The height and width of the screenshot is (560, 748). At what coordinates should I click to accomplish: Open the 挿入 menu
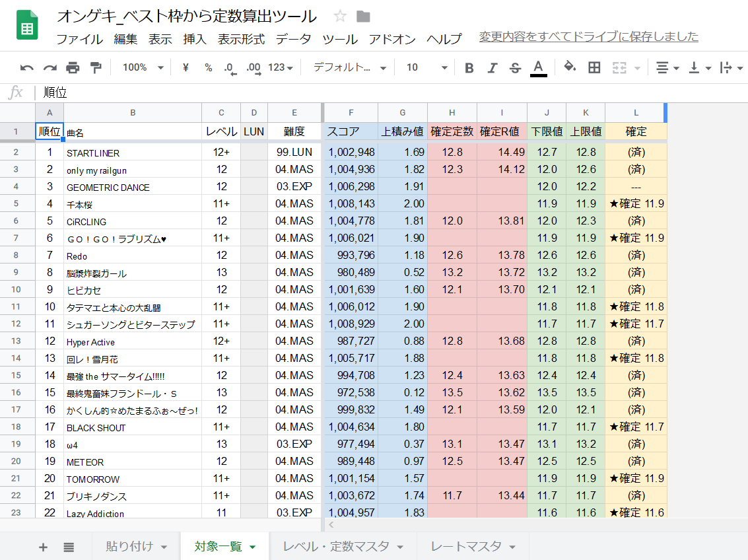(195, 39)
